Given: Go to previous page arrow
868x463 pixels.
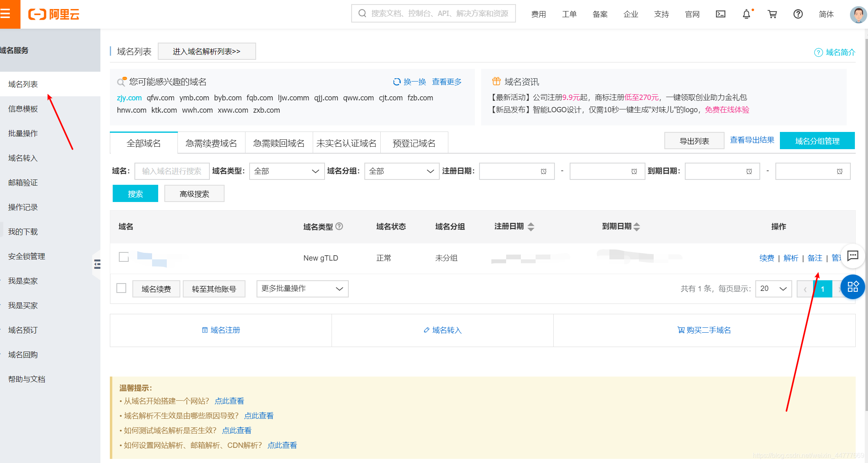Looking at the screenshot, I should pos(805,289).
